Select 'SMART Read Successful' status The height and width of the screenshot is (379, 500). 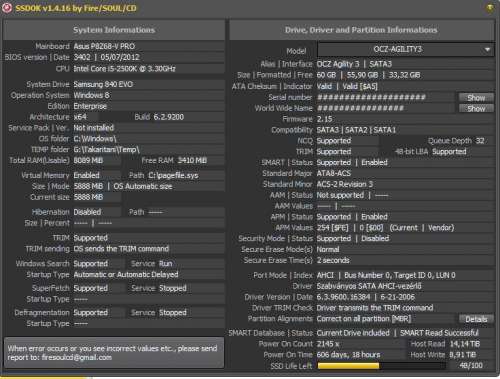(x=439, y=333)
